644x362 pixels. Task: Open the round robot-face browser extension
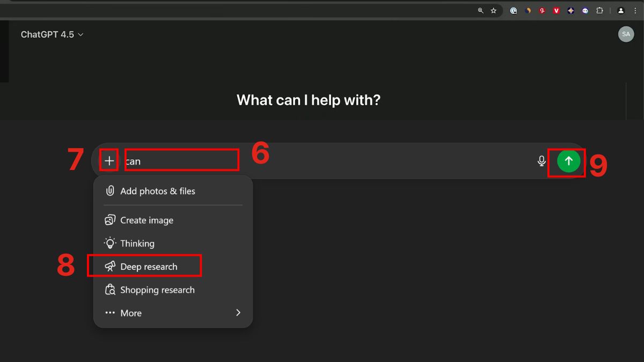(586, 10)
